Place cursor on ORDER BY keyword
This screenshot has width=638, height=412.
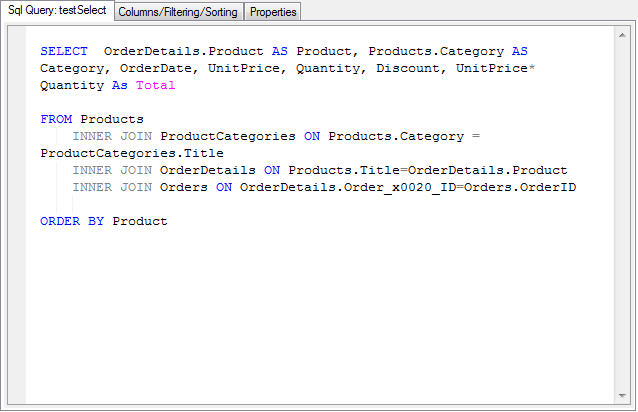pos(72,220)
